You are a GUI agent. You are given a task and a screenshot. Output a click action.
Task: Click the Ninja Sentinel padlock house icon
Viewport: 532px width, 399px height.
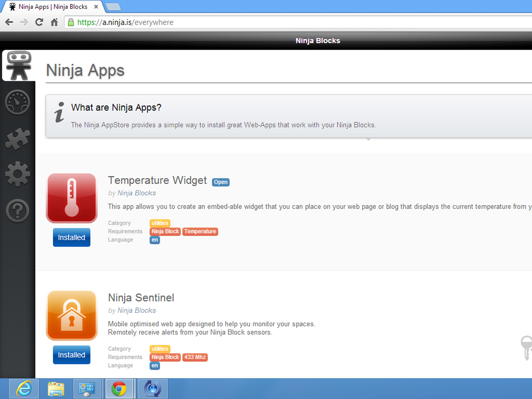(x=71, y=316)
